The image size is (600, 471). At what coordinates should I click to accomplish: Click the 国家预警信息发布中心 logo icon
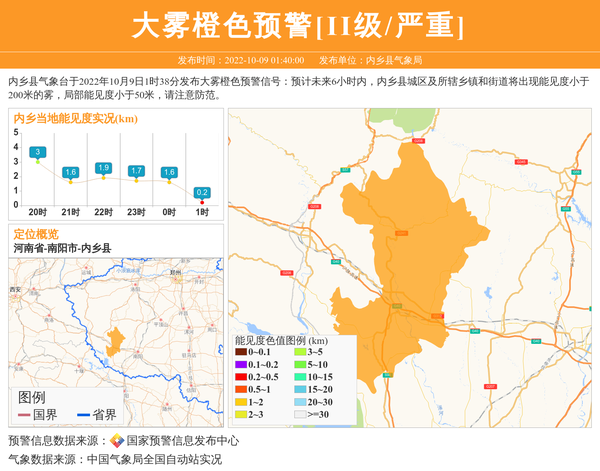[x=117, y=441]
